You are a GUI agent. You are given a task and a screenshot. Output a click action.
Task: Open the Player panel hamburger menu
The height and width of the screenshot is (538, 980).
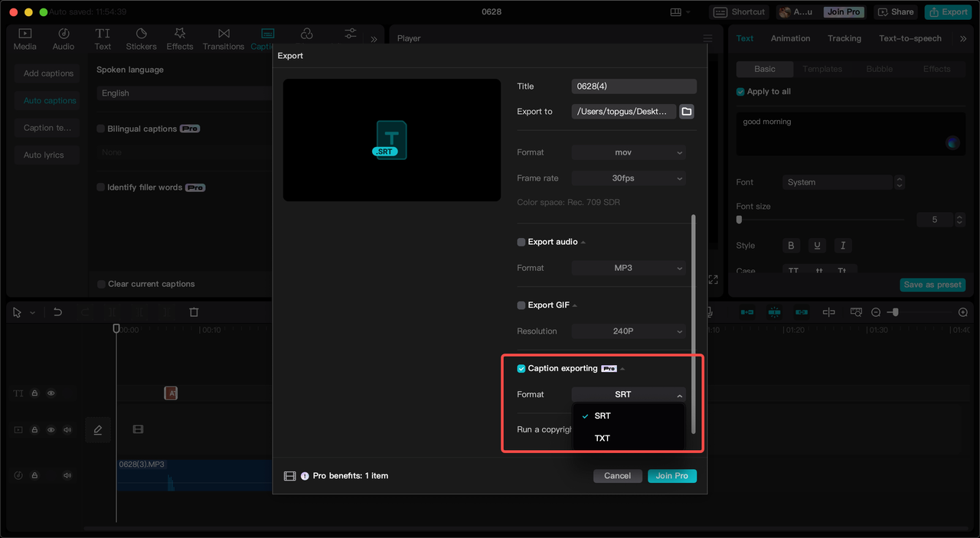[707, 38]
